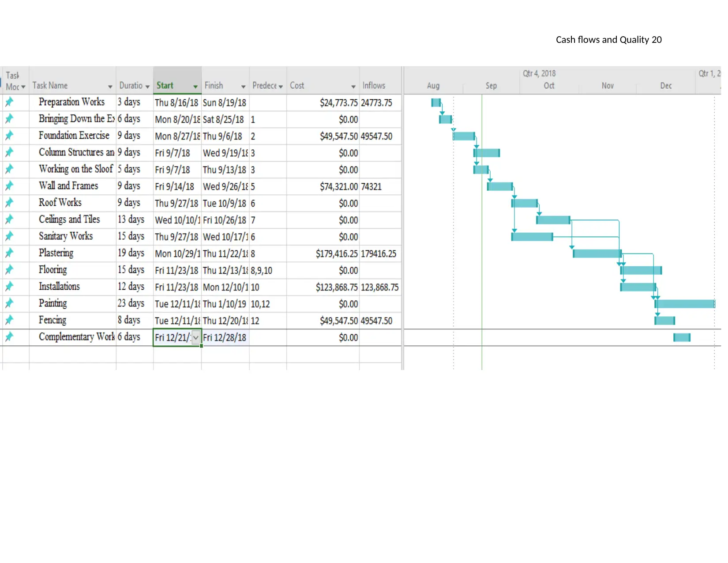
Task: Select the Plastering task name cell
Action: [x=72, y=253]
